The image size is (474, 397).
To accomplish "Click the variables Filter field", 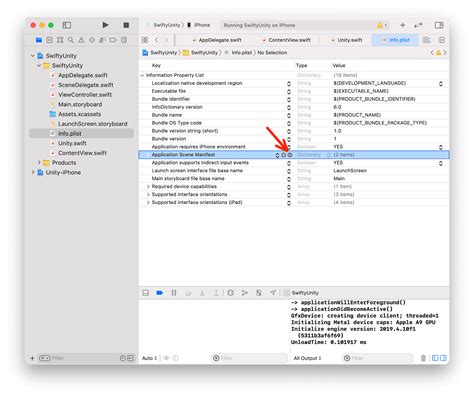I will coord(249,358).
